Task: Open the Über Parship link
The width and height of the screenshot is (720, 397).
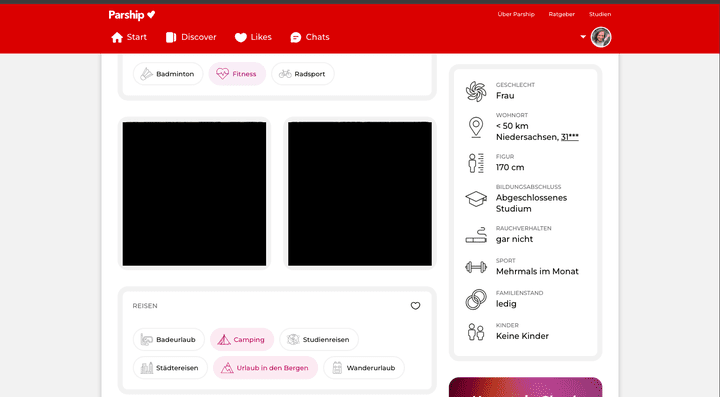Action: click(x=516, y=14)
